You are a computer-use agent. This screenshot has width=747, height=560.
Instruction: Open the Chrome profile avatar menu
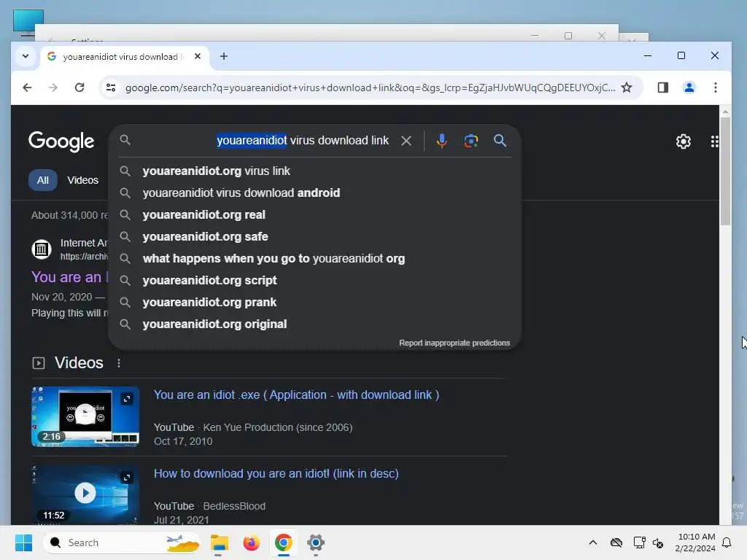click(x=689, y=87)
